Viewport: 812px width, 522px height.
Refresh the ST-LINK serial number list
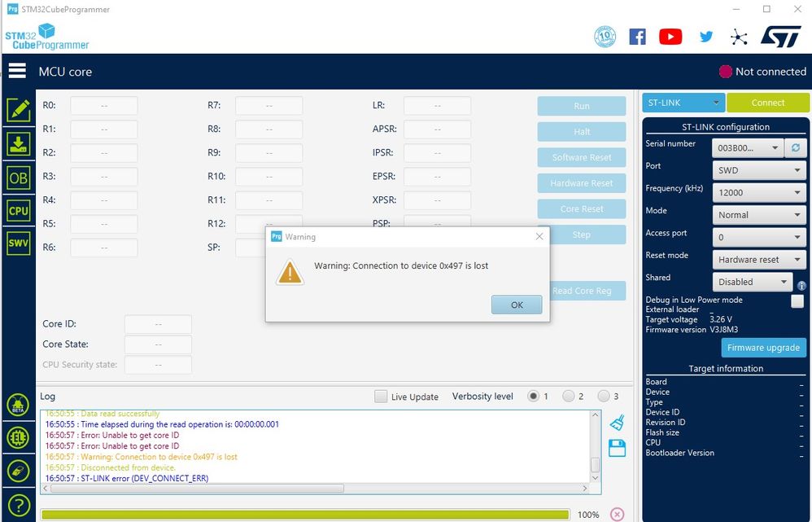[x=796, y=147]
